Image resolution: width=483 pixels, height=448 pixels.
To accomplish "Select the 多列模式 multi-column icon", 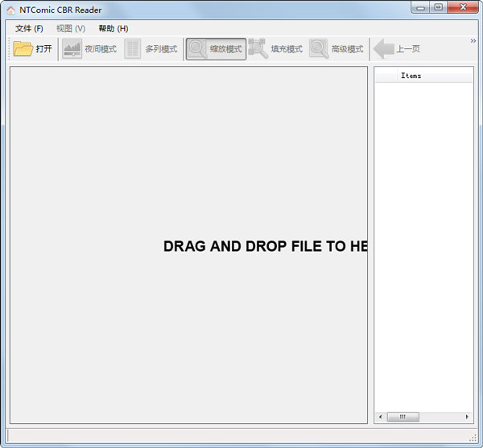I will (133, 48).
